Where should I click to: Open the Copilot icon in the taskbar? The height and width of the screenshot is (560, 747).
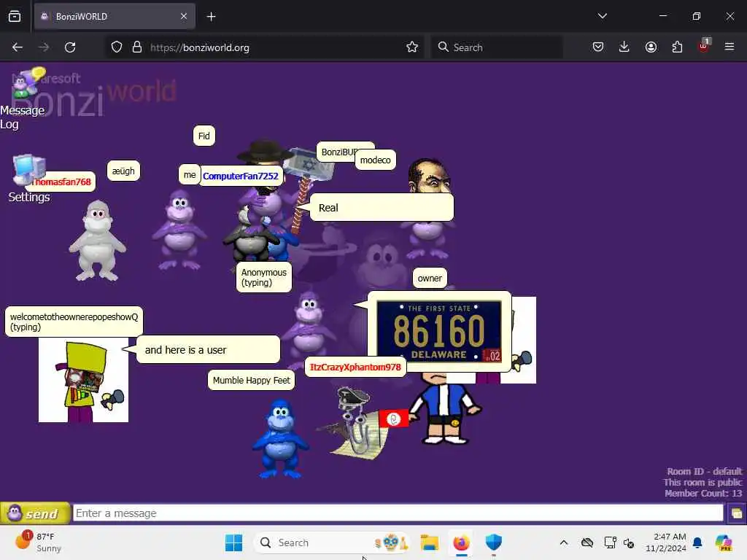(x=724, y=542)
